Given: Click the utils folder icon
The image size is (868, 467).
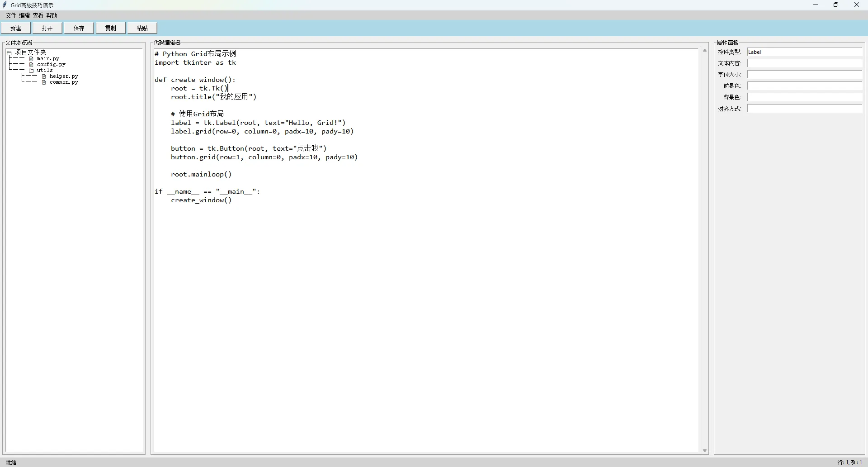Looking at the screenshot, I should [31, 71].
